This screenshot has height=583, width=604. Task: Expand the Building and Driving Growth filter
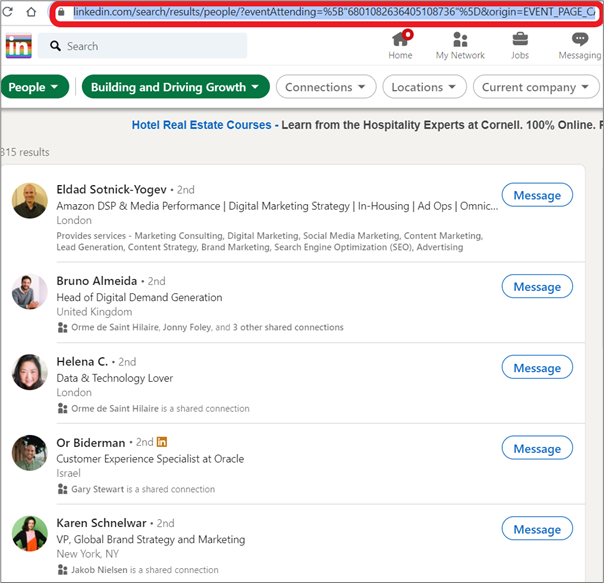[x=176, y=87]
